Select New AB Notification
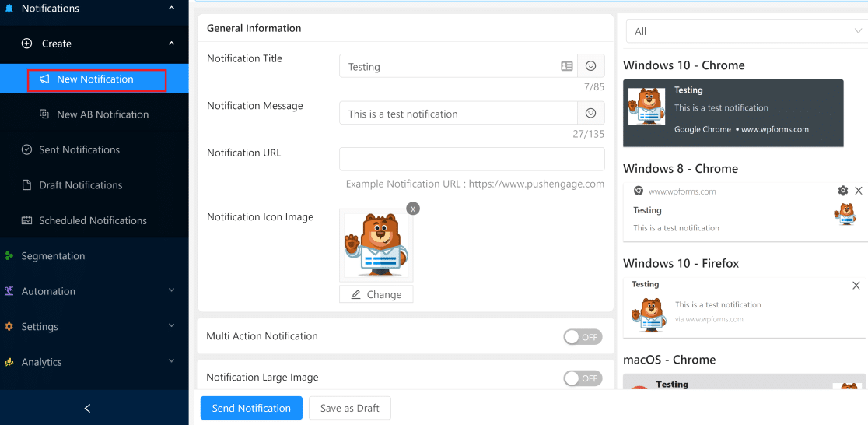Viewport: 868px width, 425px height. pos(102,114)
